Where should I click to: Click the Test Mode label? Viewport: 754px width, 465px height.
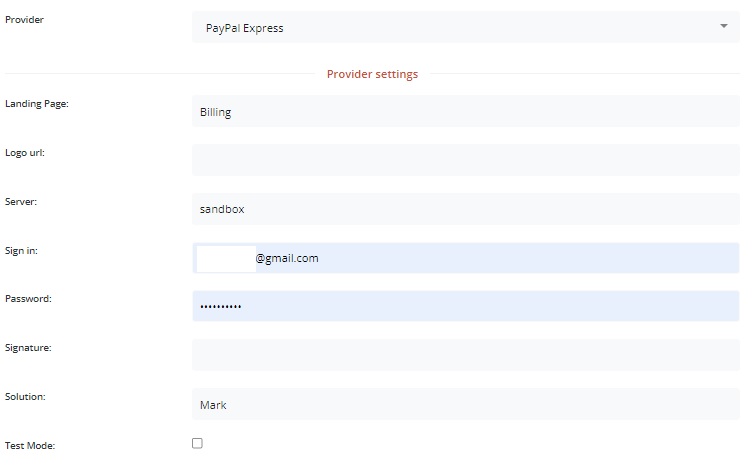tap(30, 446)
